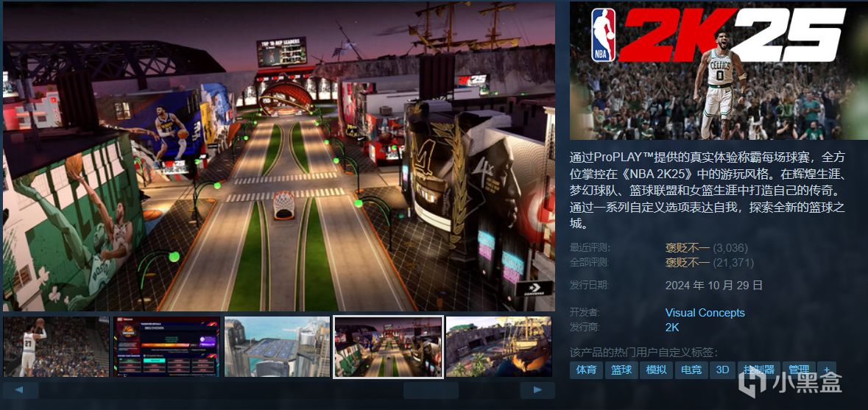
Task: Click the 发行日期 label
Action: tap(590, 285)
